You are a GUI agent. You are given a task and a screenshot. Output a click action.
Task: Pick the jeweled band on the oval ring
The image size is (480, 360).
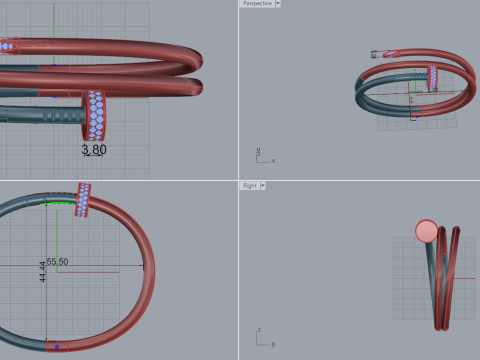click(x=83, y=200)
